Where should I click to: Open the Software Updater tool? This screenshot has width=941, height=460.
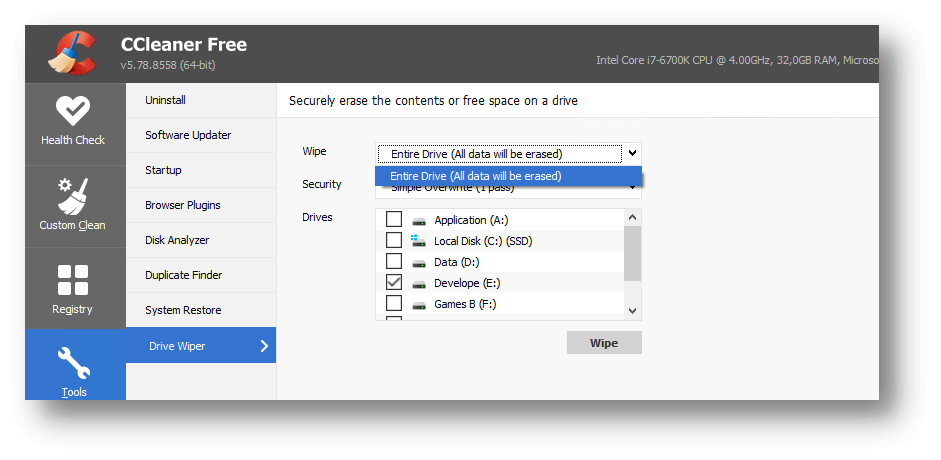201,135
